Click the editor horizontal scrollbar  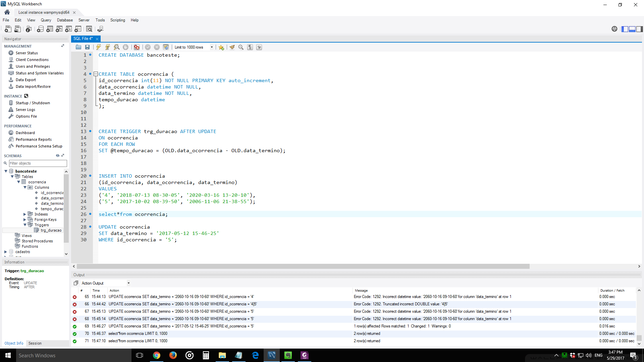(303, 266)
